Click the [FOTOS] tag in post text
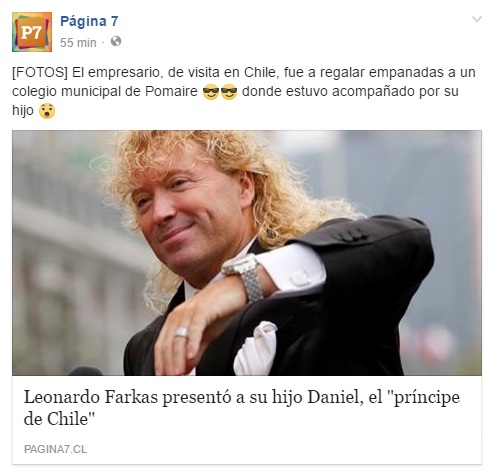Image resolution: width=490 pixels, height=474 pixels. 40,72
